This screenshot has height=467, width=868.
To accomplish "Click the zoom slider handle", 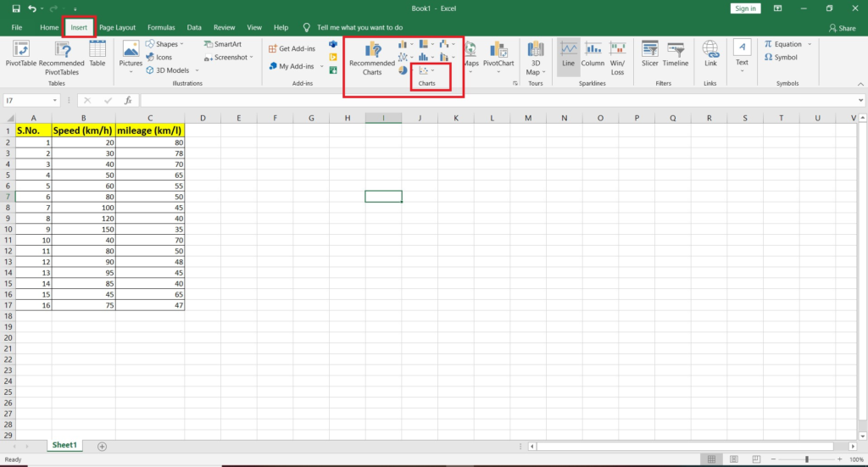I will tap(807, 459).
